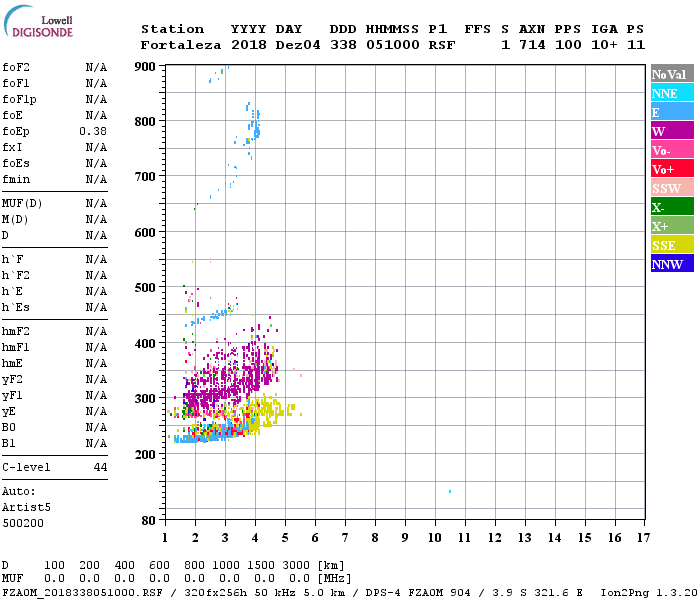Click the foE parameter label
Image resolution: width=700 pixels, height=600 pixels.
click(12, 115)
